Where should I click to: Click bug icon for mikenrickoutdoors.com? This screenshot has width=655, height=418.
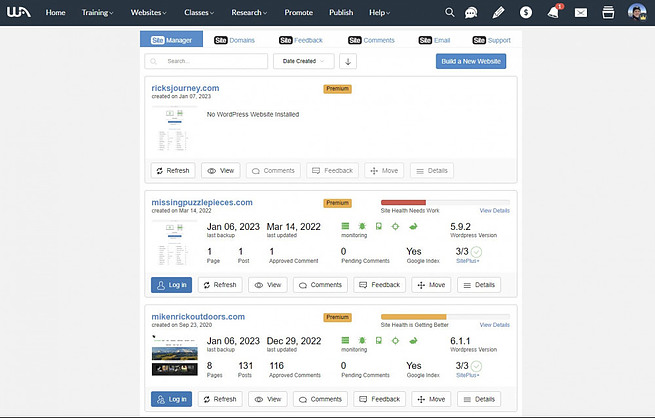click(x=362, y=341)
